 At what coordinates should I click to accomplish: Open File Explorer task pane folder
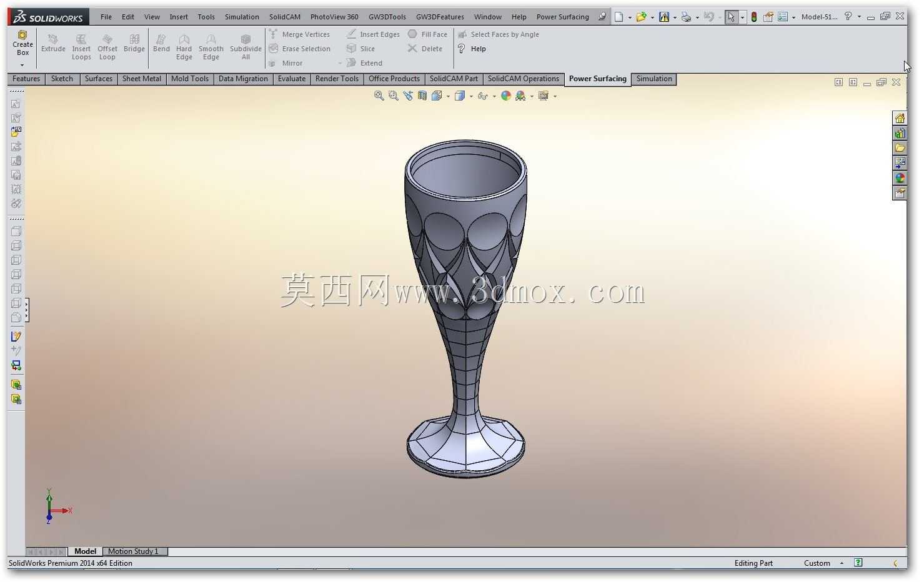click(x=900, y=148)
